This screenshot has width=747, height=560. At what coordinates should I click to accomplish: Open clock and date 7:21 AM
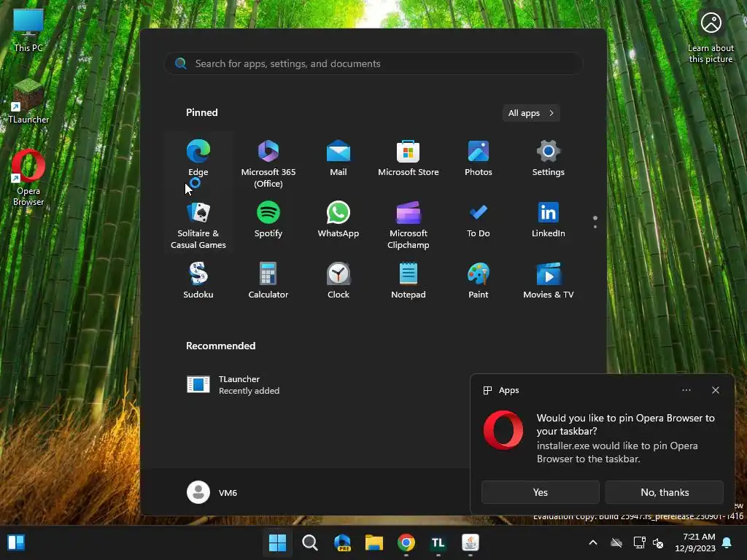pyautogui.click(x=695, y=542)
